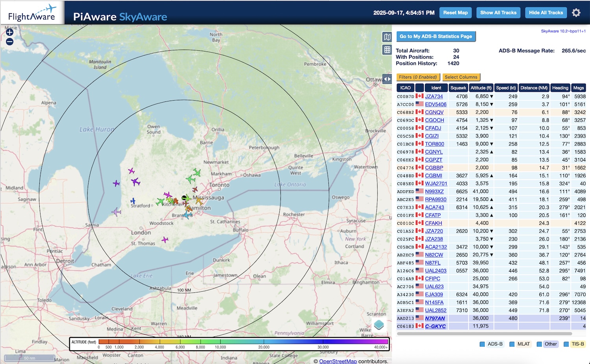590x364 pixels.
Task: Click the aircraft table horizontal scrollbar
Action: point(484,334)
